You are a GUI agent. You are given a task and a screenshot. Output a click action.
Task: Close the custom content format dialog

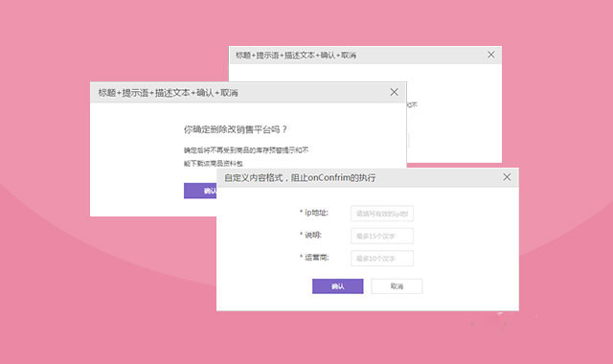[x=507, y=177]
